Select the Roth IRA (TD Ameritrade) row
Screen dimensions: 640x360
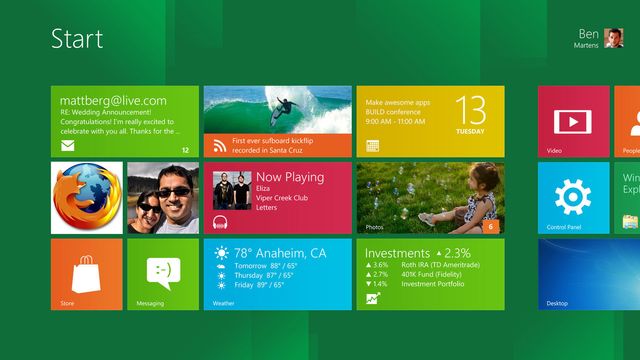[422, 265]
